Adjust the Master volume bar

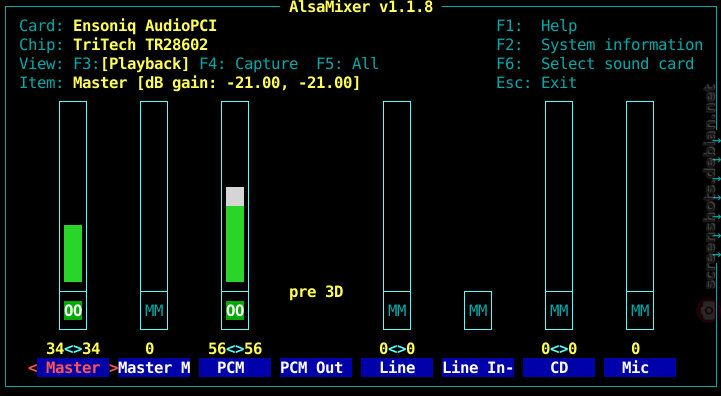coord(73,196)
